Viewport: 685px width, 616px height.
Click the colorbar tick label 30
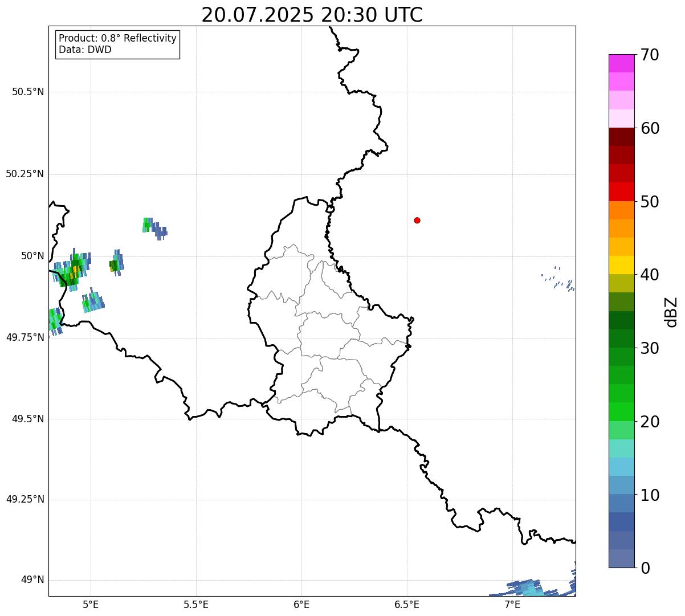(x=650, y=348)
